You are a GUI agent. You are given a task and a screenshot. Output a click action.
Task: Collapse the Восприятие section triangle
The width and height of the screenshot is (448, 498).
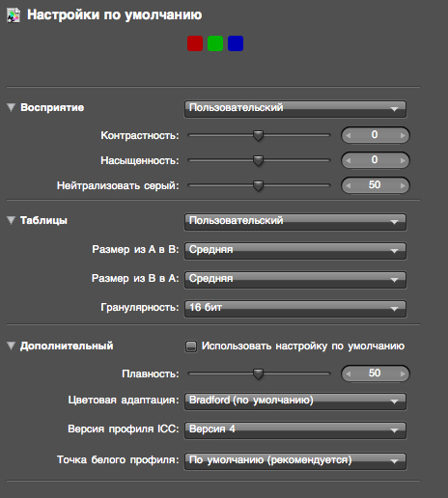pyautogui.click(x=12, y=107)
